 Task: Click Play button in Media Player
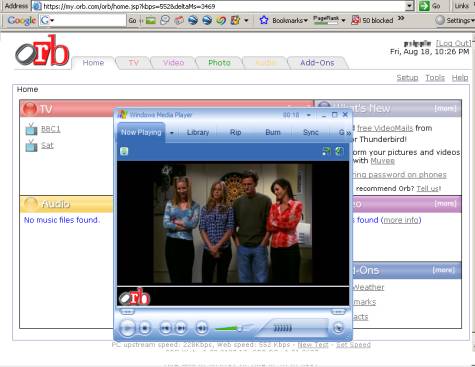coord(127,328)
